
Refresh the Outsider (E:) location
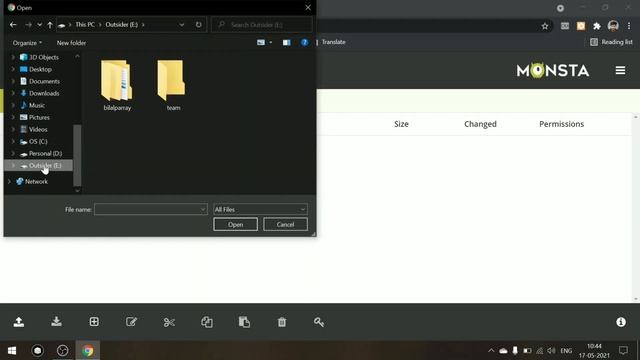pyautogui.click(x=198, y=25)
